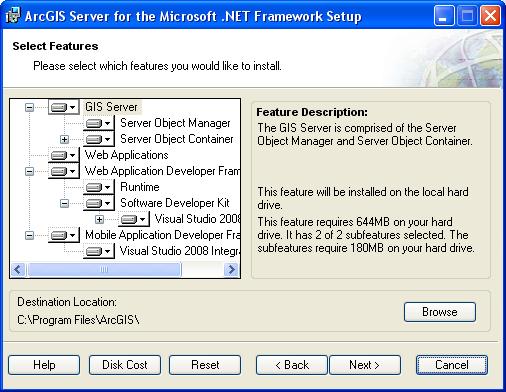Select Web Application Developer Framework label
This screenshot has width=506, height=392.
point(162,171)
